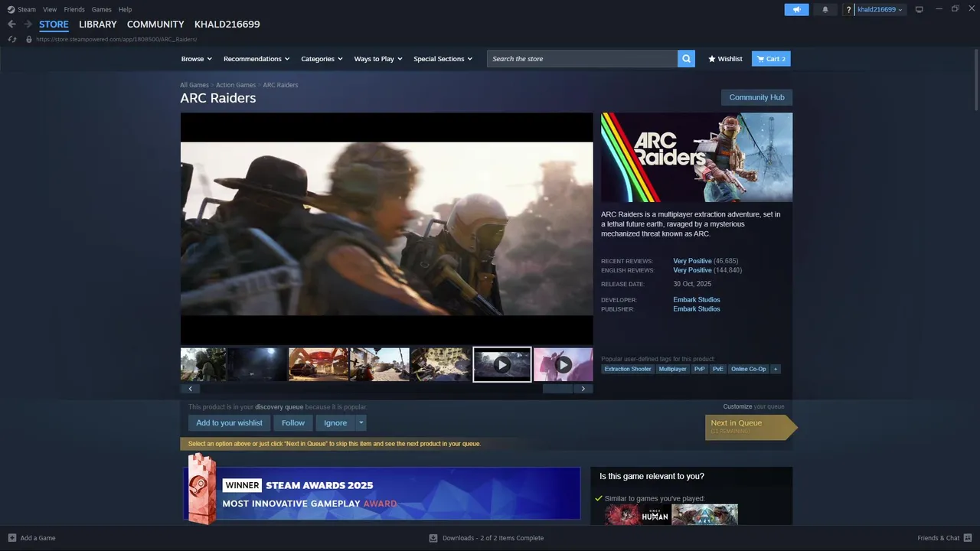Screen dimensions: 980x551
Task: Click in the Search the store field
Action: (x=582, y=59)
